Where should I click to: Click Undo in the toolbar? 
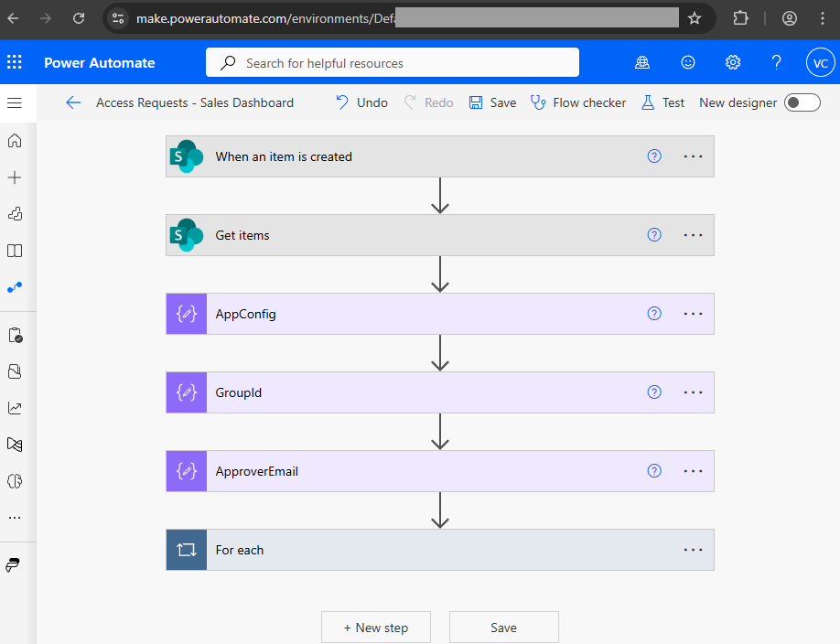click(361, 102)
